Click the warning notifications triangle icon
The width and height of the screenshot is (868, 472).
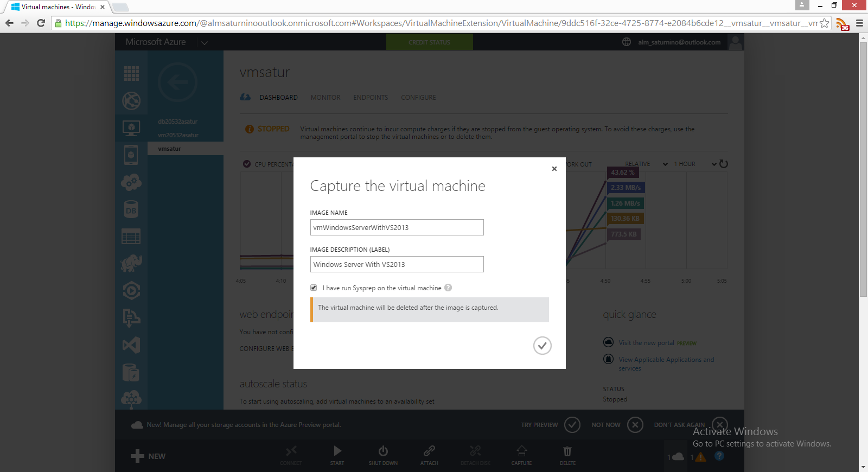coord(700,457)
